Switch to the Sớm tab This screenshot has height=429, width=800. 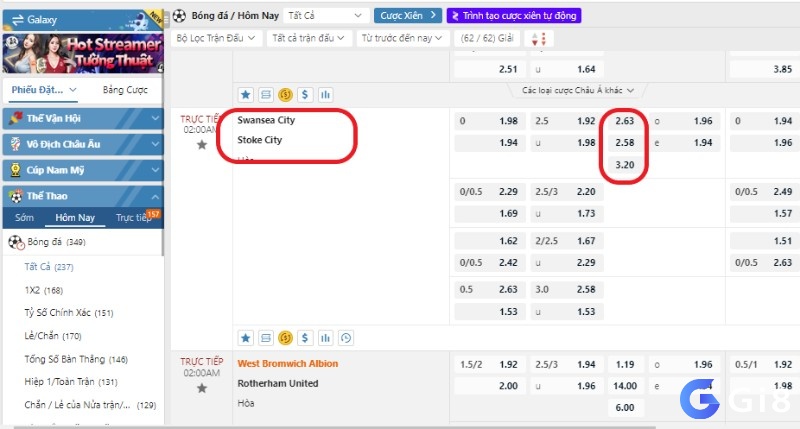pos(24,218)
